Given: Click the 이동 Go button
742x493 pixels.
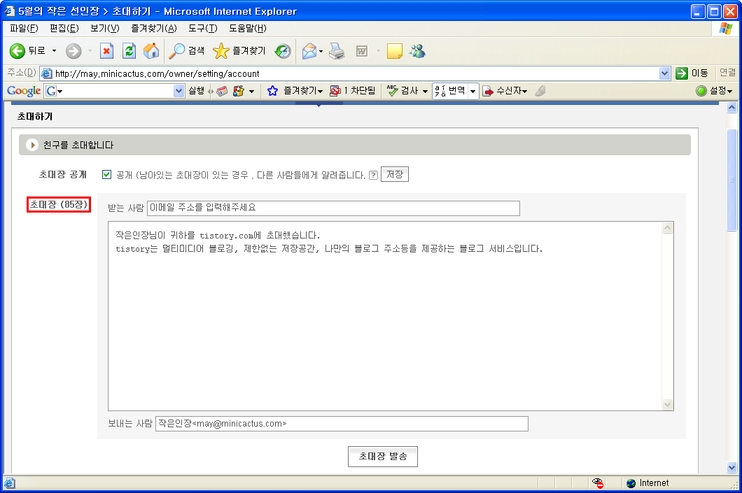Looking at the screenshot, I should click(x=692, y=73).
